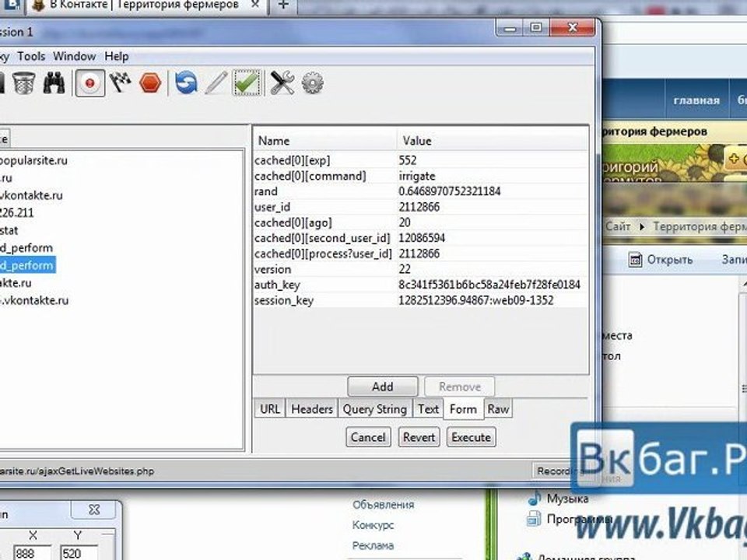The height and width of the screenshot is (560, 747).
Task: Select the auth_key hash value
Action: (x=489, y=285)
